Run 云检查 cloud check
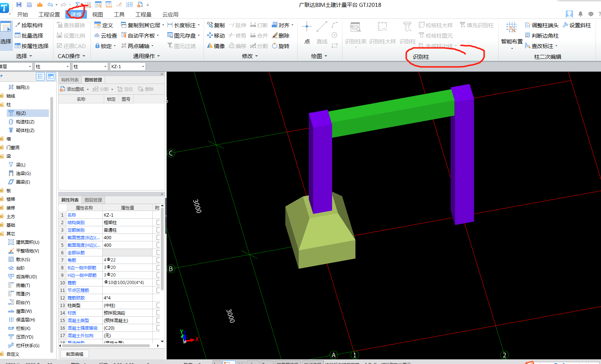The image size is (601, 364). tap(106, 36)
